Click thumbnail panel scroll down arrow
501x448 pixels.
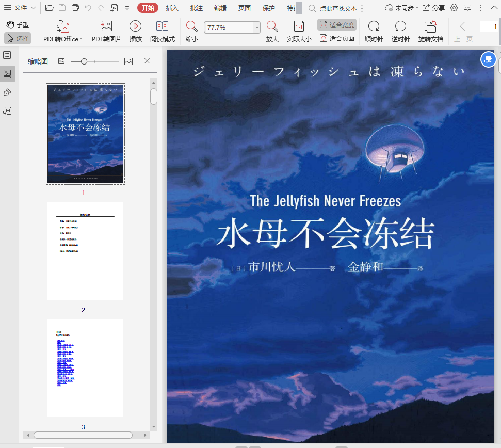tap(154, 427)
